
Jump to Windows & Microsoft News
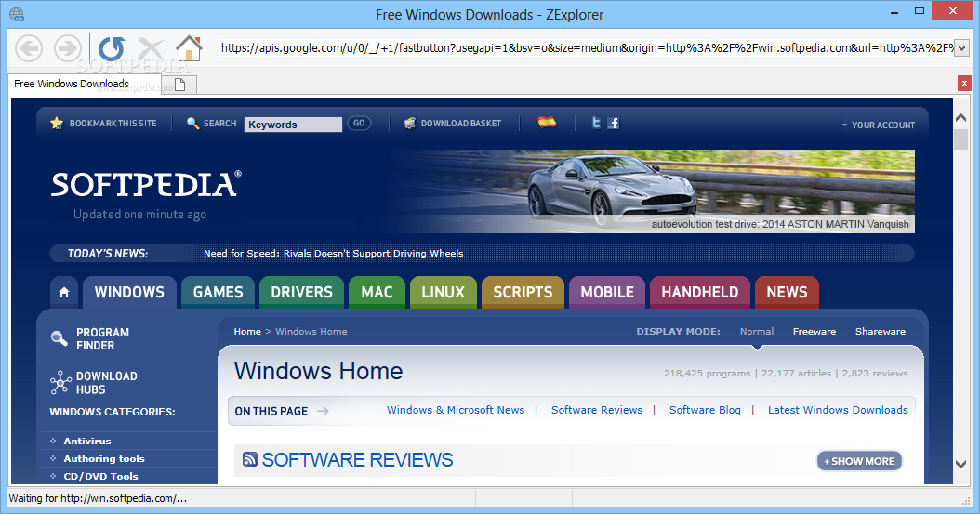coord(455,410)
